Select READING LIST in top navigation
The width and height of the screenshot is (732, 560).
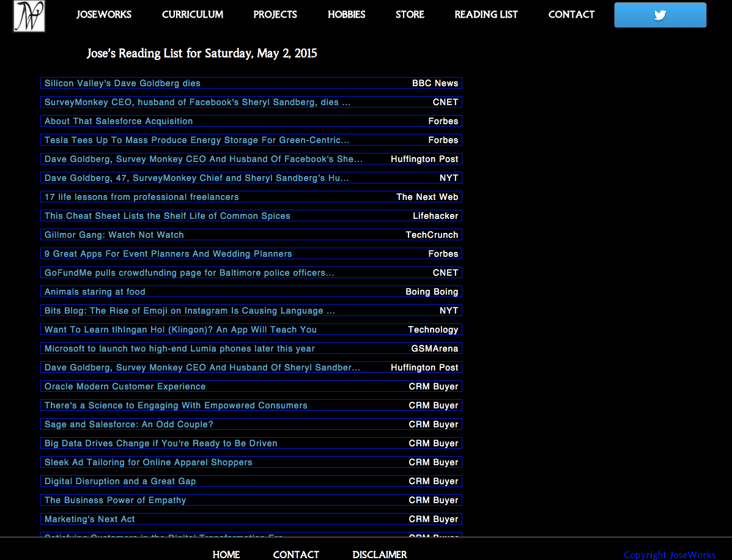pos(486,15)
